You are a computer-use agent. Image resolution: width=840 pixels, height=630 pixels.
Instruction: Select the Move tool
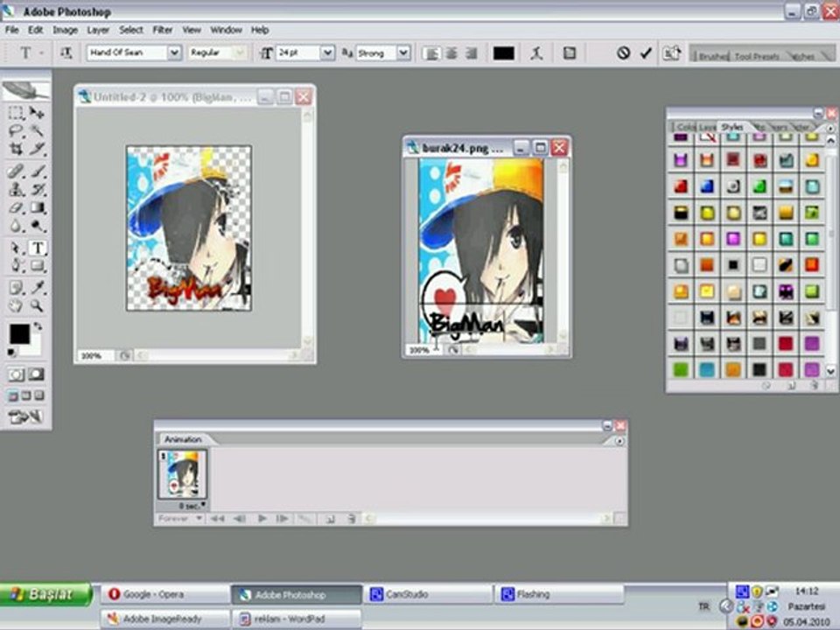[x=37, y=113]
